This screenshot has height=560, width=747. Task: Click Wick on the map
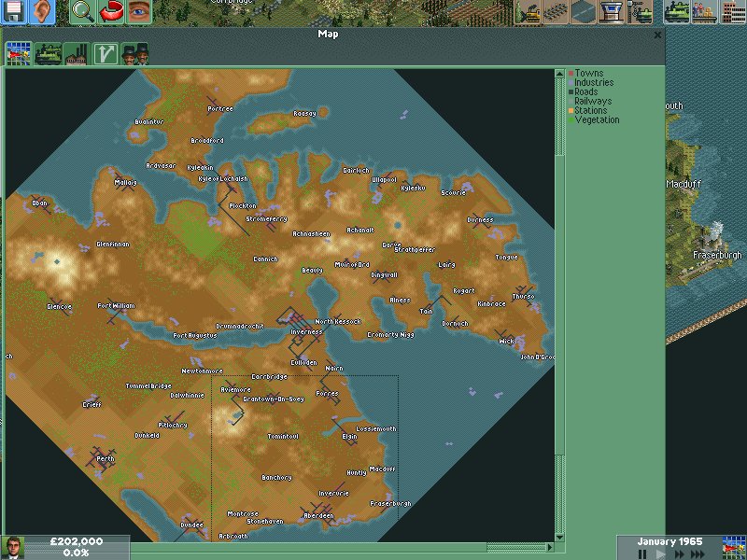506,342
